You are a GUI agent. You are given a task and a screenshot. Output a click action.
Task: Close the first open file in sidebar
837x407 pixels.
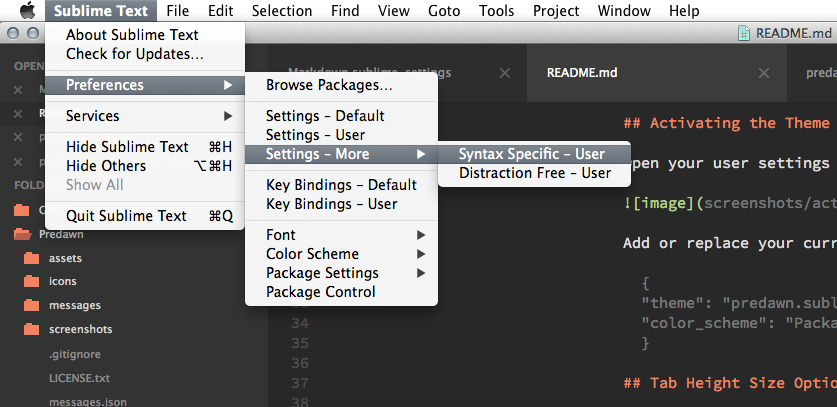18,90
